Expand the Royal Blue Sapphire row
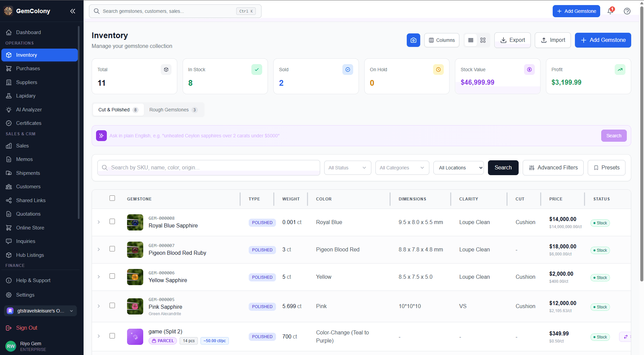Viewport: 644px width, 355px height. coord(99,222)
